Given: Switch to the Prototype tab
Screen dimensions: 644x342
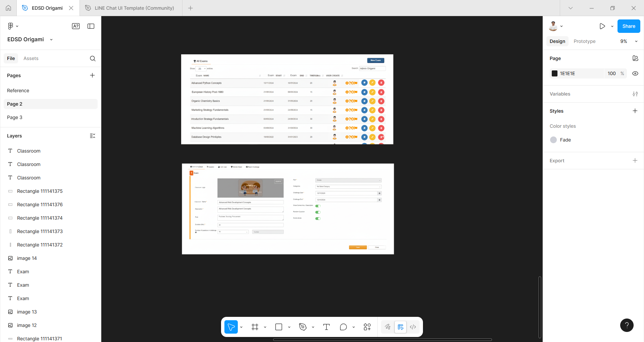Looking at the screenshot, I should pyautogui.click(x=584, y=41).
